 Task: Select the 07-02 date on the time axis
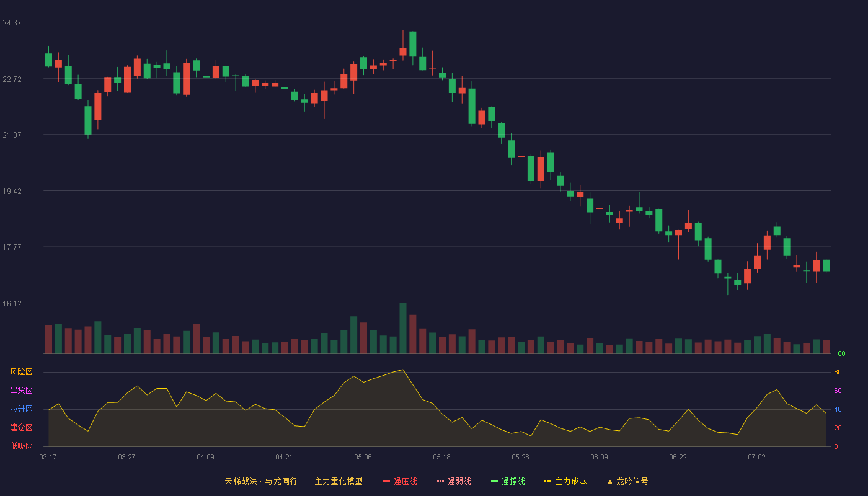click(756, 457)
